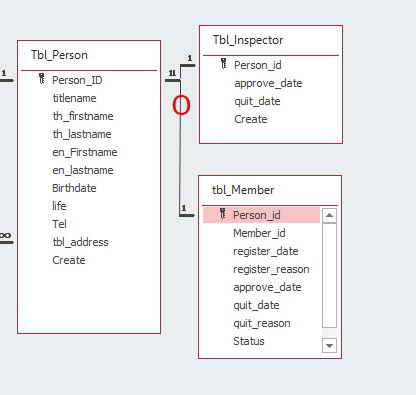Click the scroll down arrow in tbl_Member

pos(329,345)
